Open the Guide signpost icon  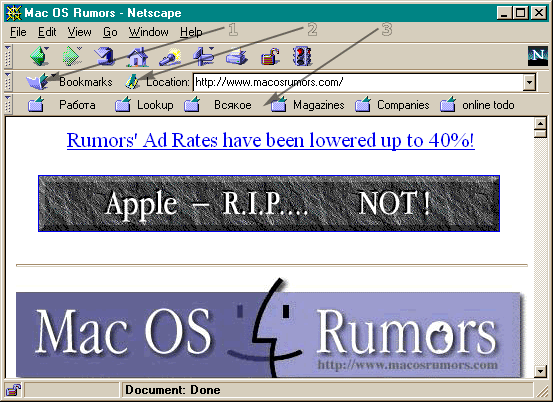coord(203,56)
